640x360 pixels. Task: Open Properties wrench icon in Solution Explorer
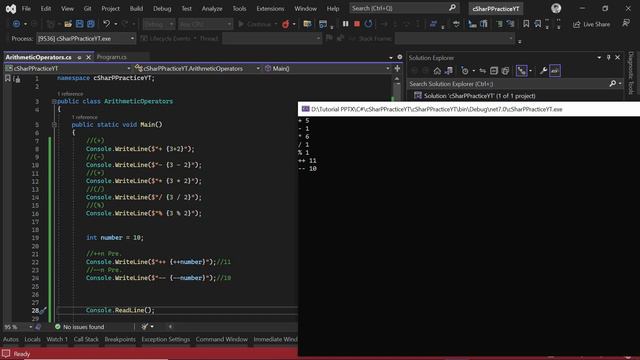click(543, 71)
